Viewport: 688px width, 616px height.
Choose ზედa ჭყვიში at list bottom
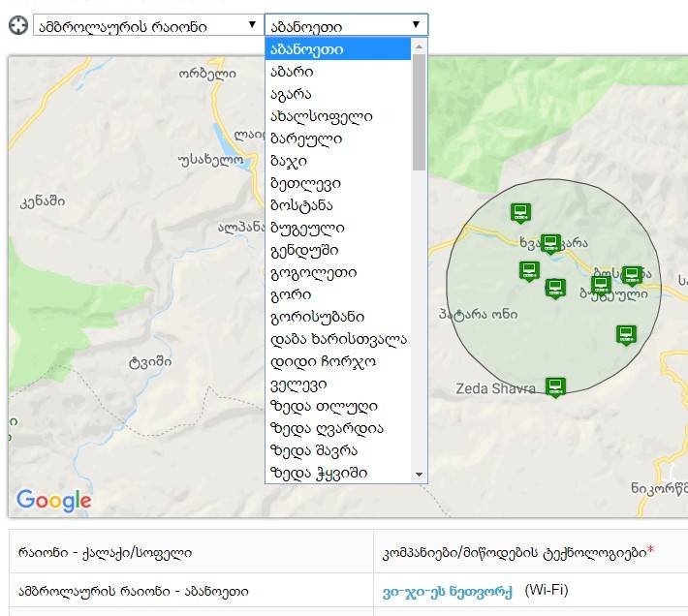tap(338, 473)
